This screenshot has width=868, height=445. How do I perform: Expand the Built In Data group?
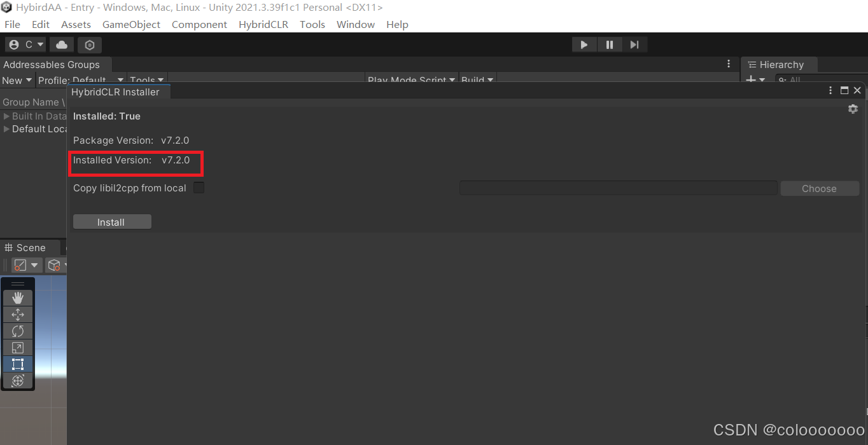(6, 116)
